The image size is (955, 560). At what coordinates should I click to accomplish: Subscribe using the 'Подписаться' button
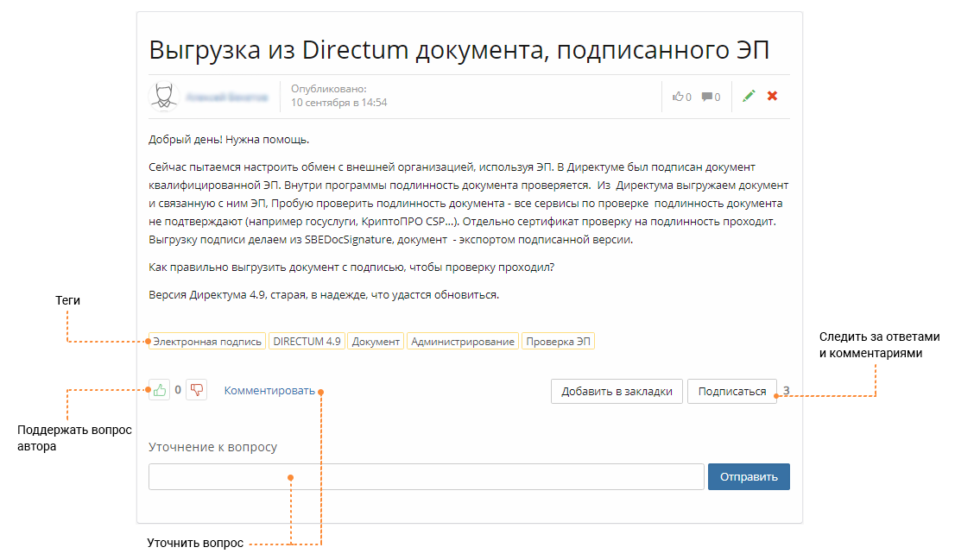point(731,391)
